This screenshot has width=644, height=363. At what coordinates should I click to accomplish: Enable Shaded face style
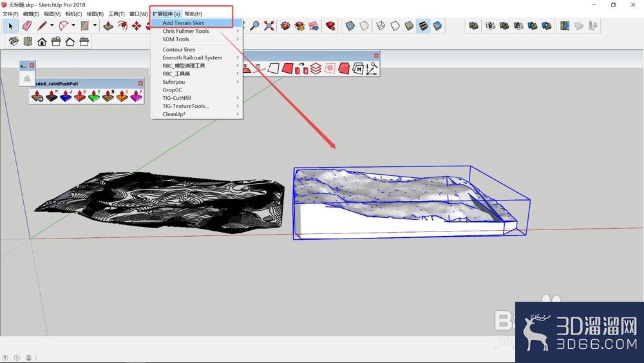coord(409,26)
